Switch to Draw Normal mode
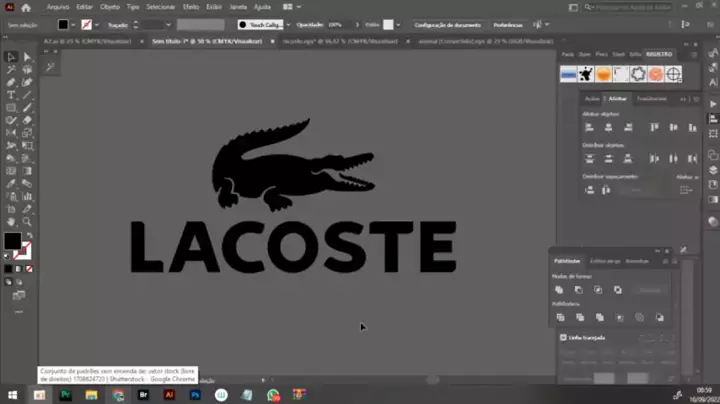This screenshot has height=404, width=720. [8, 282]
